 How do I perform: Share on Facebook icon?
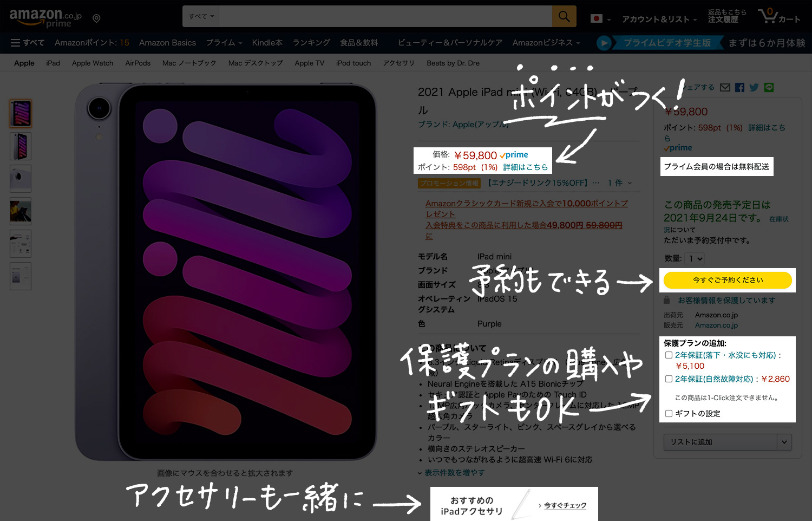point(739,87)
